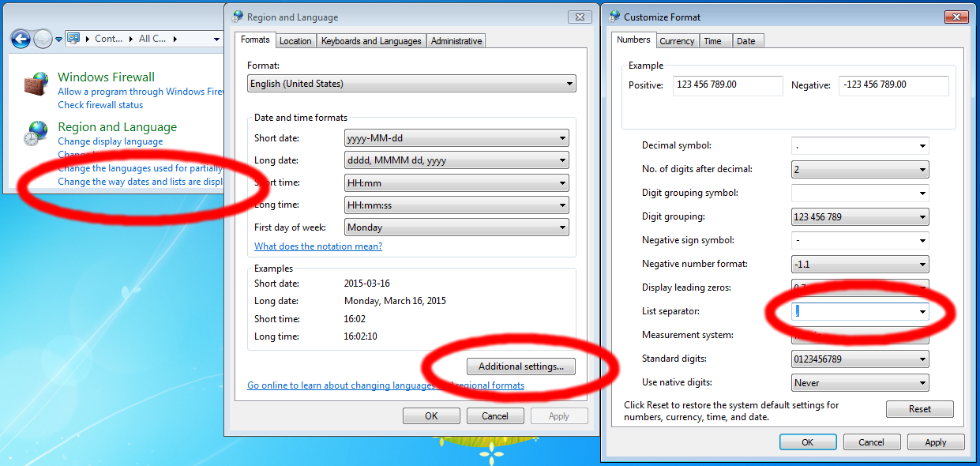Open the Short time format dropdown
This screenshot has width=980, height=466.
click(x=456, y=182)
